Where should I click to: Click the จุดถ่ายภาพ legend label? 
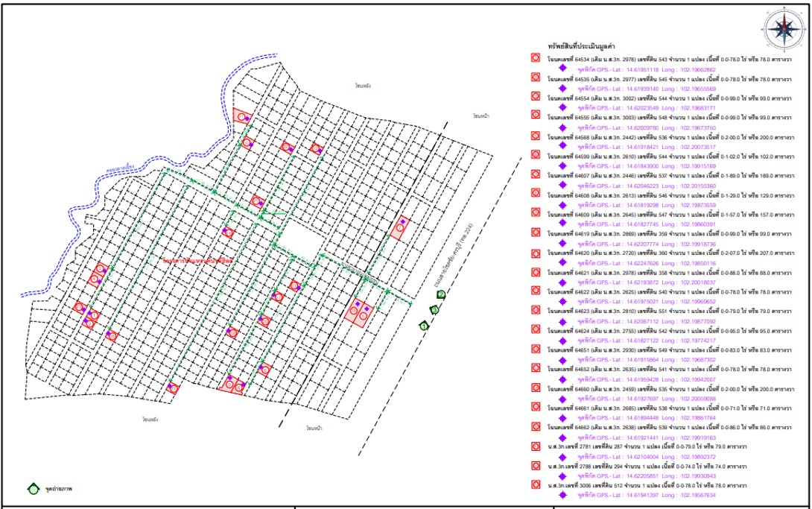[59, 489]
